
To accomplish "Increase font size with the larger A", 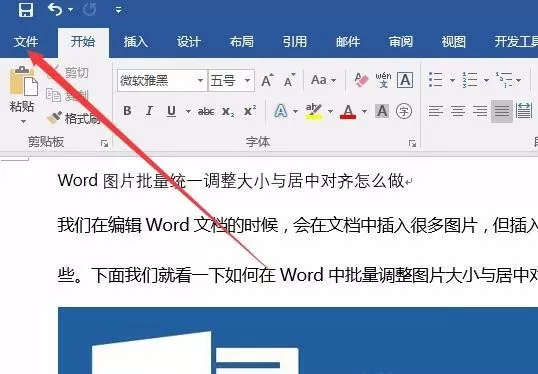I will pyautogui.click(x=268, y=80).
